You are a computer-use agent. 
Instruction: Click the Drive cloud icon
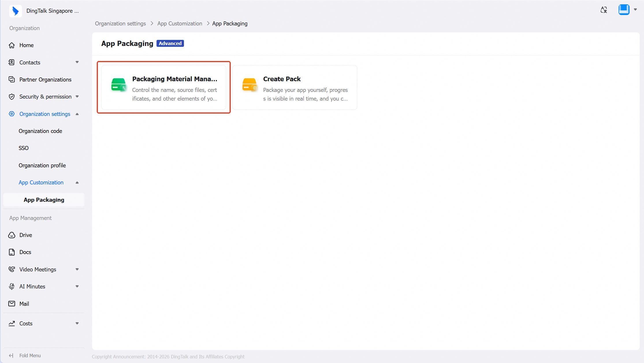12,235
